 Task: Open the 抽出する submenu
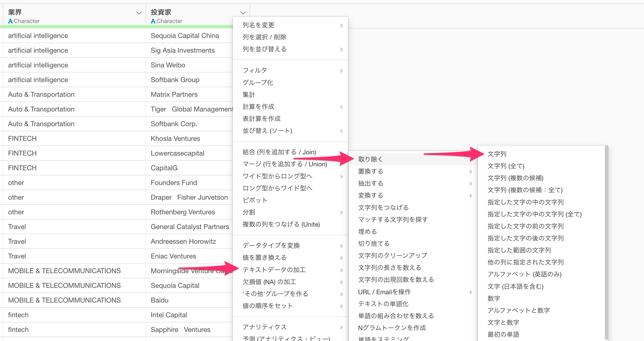tap(413, 183)
